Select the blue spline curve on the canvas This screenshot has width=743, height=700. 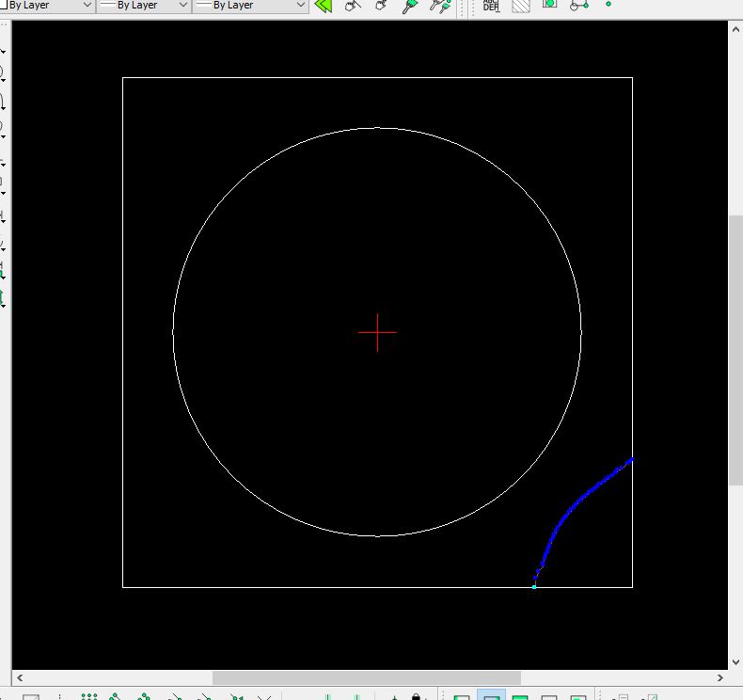(x=569, y=511)
